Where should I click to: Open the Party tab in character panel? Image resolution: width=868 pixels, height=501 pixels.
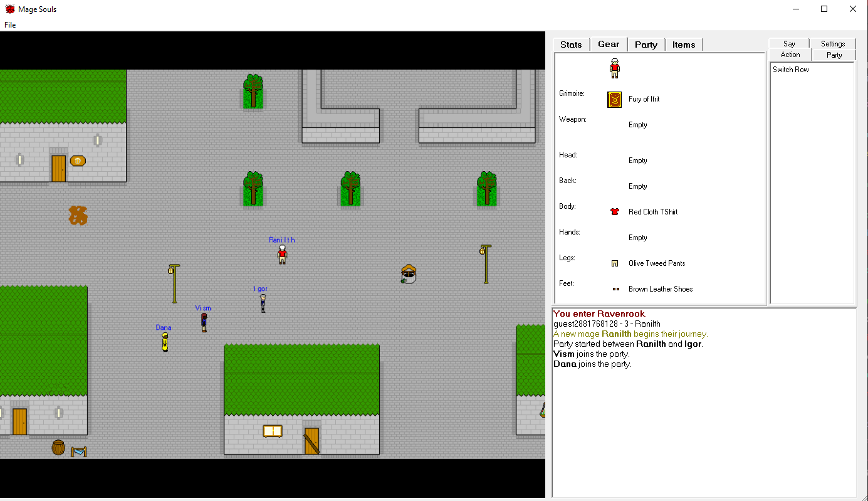pos(646,45)
